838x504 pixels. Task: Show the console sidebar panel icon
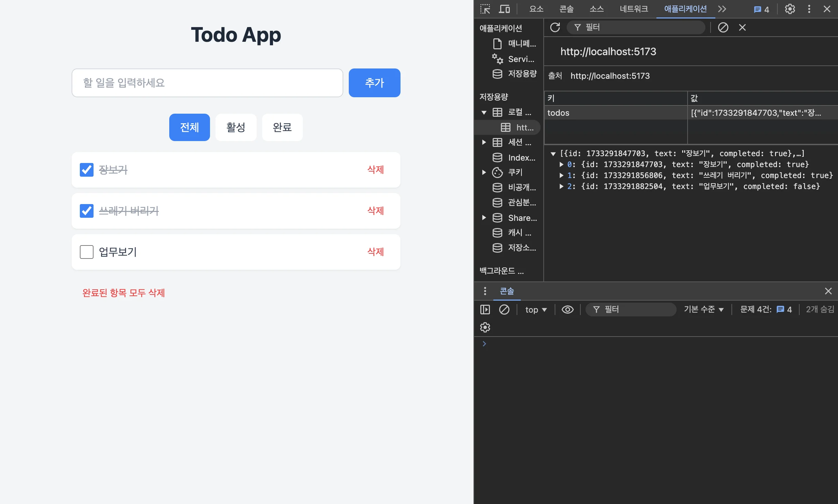pos(485,310)
